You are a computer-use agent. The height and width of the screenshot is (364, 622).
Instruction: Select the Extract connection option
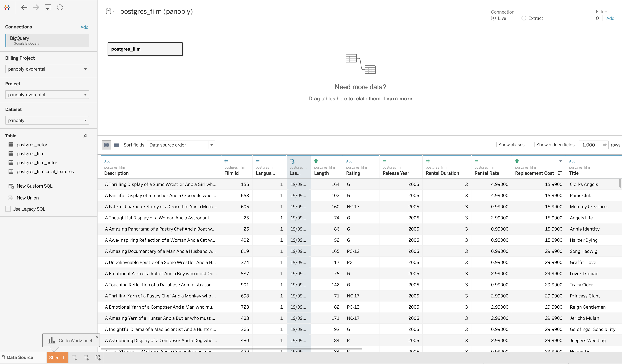(x=524, y=18)
